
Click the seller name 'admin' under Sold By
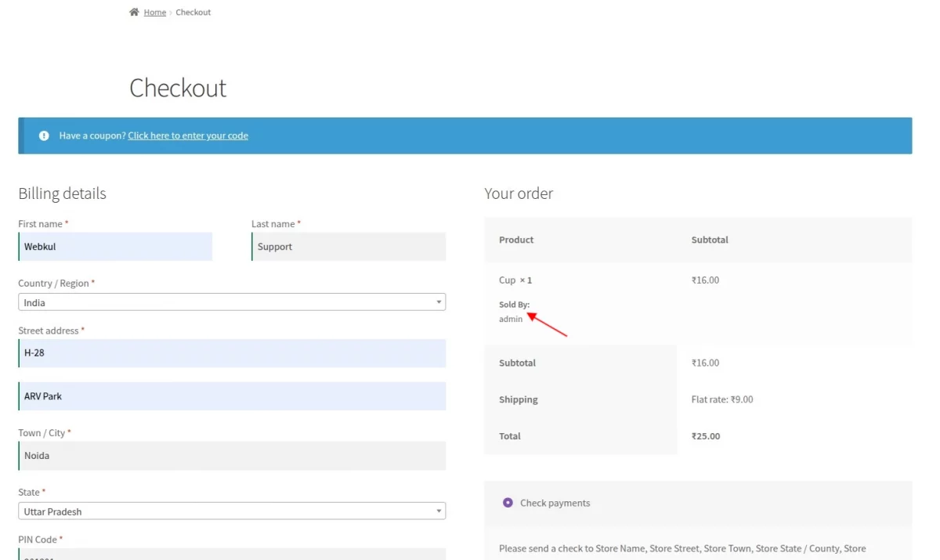click(511, 319)
